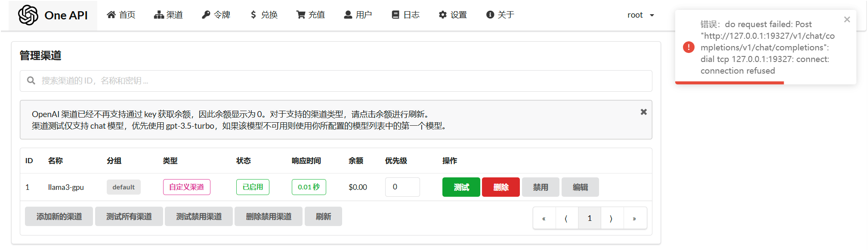Viewport: 868px width, 251px height.
Task: Open the 首页 home menu item
Action: (x=121, y=15)
